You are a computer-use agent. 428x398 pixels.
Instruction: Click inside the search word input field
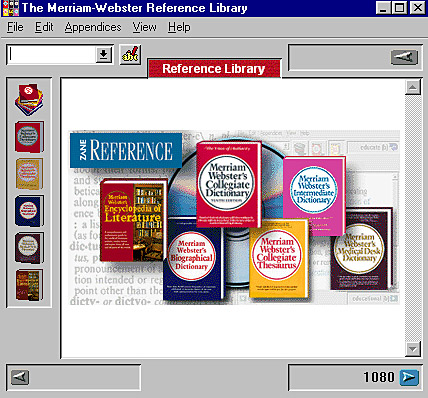pos(52,55)
